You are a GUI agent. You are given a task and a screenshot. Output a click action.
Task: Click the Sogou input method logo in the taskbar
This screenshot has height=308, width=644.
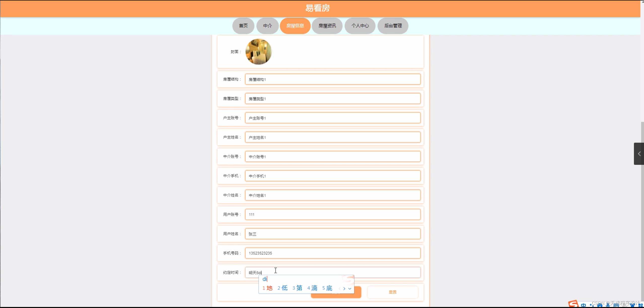click(x=574, y=304)
